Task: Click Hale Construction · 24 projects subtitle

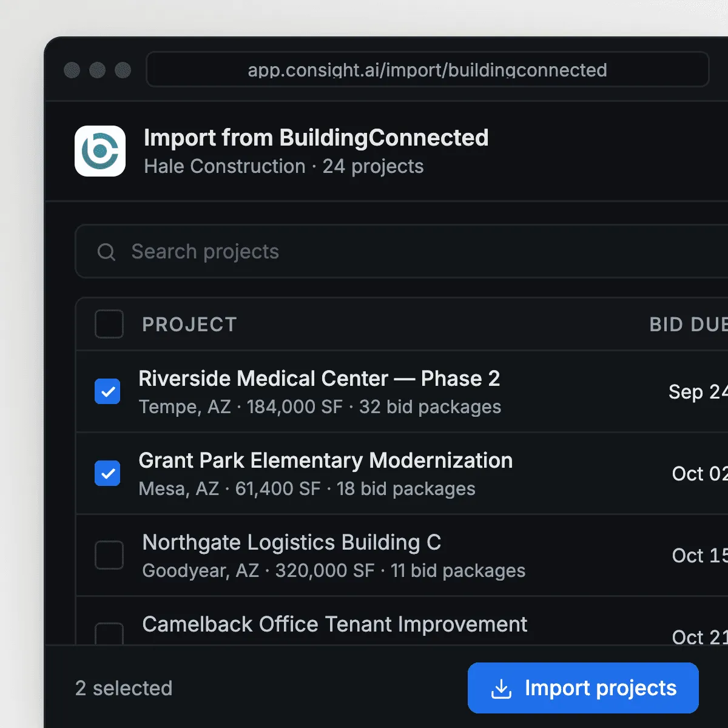Action: click(x=284, y=166)
